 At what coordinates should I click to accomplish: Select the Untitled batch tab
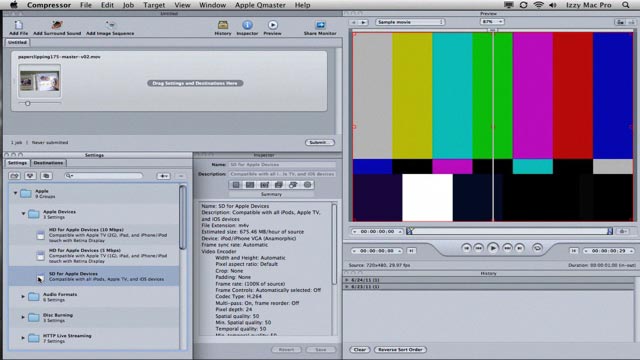click(x=17, y=42)
